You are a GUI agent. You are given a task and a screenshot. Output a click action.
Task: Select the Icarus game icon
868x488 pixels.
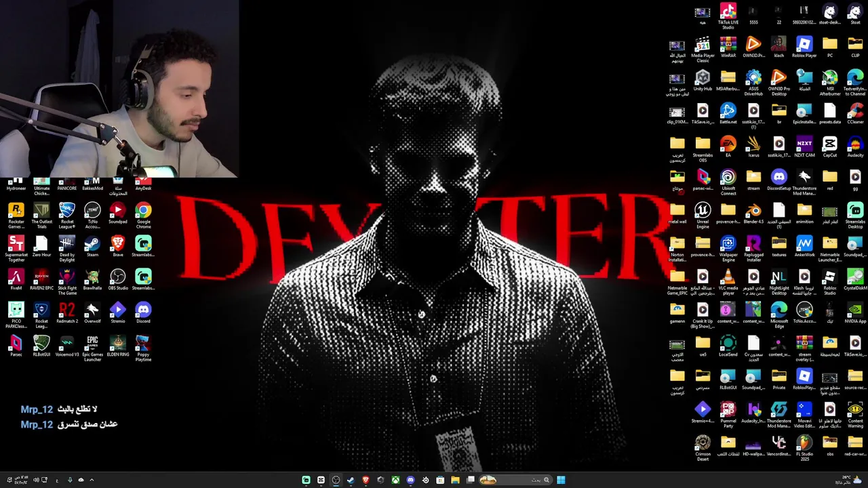tap(753, 146)
